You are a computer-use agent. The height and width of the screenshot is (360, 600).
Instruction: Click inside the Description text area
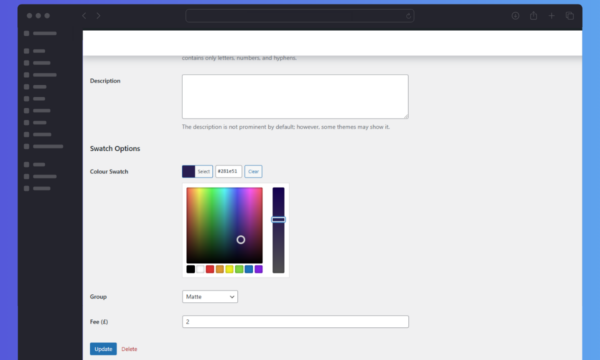(x=295, y=96)
